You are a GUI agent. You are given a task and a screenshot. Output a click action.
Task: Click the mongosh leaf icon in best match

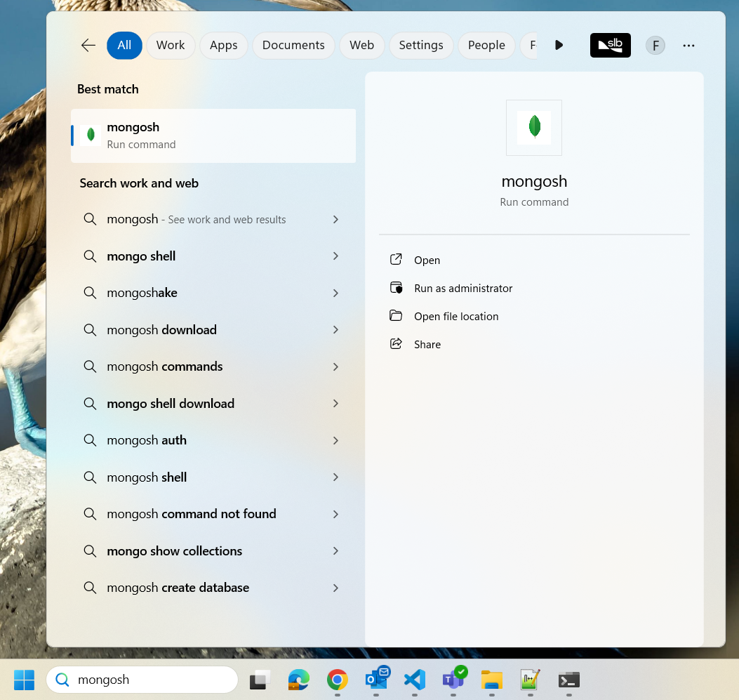91,135
